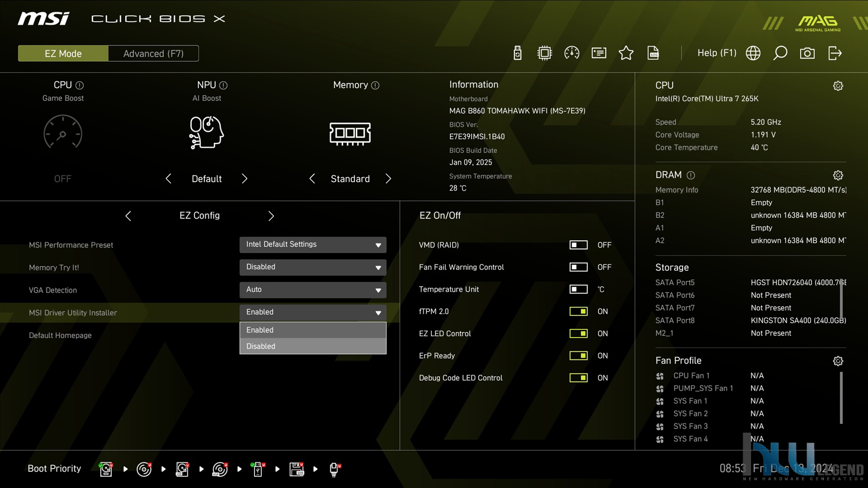Viewport: 868px width, 488px height.
Task: Open the Fan Profile settings gear
Action: [838, 361]
